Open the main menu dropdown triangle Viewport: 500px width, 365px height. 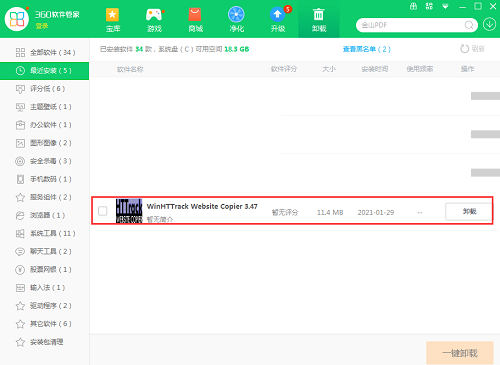(x=445, y=7)
